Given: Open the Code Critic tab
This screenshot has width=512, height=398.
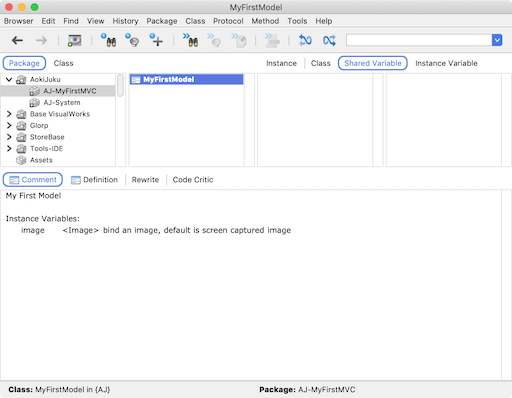Looking at the screenshot, I should click(x=193, y=180).
